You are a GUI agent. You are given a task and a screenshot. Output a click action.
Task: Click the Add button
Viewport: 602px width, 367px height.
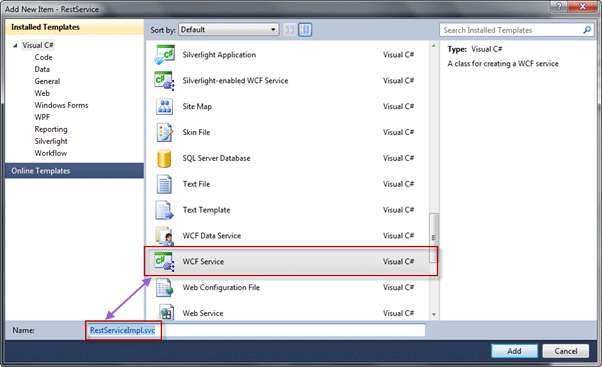(514, 351)
